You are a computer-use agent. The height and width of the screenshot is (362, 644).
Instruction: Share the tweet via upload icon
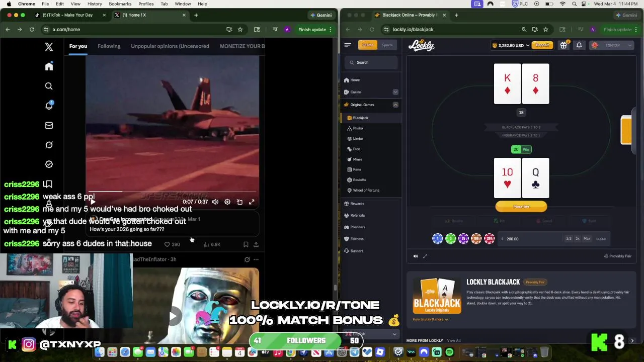256,244
